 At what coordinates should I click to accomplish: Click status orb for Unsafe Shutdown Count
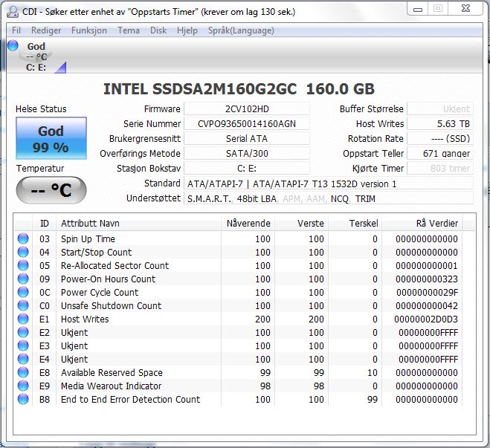23,305
